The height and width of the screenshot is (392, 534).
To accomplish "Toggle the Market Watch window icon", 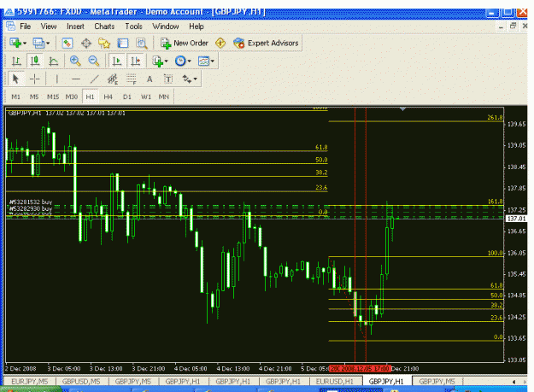I will (x=67, y=43).
